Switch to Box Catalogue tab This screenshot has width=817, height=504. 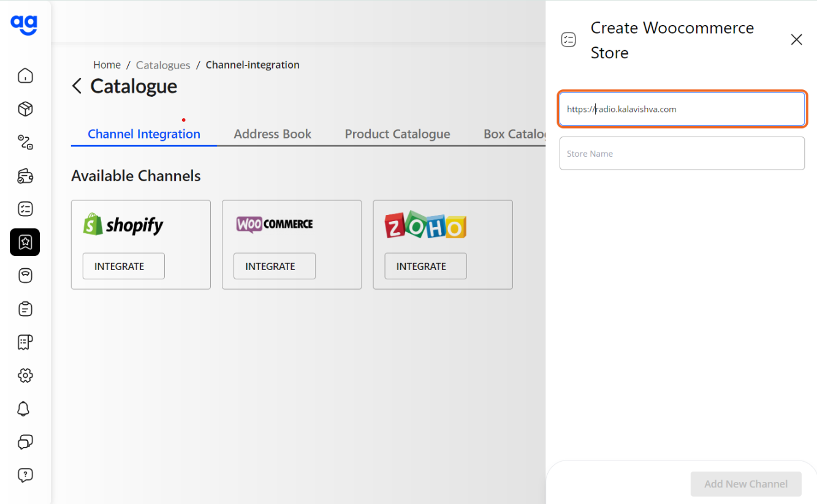pyautogui.click(x=514, y=134)
